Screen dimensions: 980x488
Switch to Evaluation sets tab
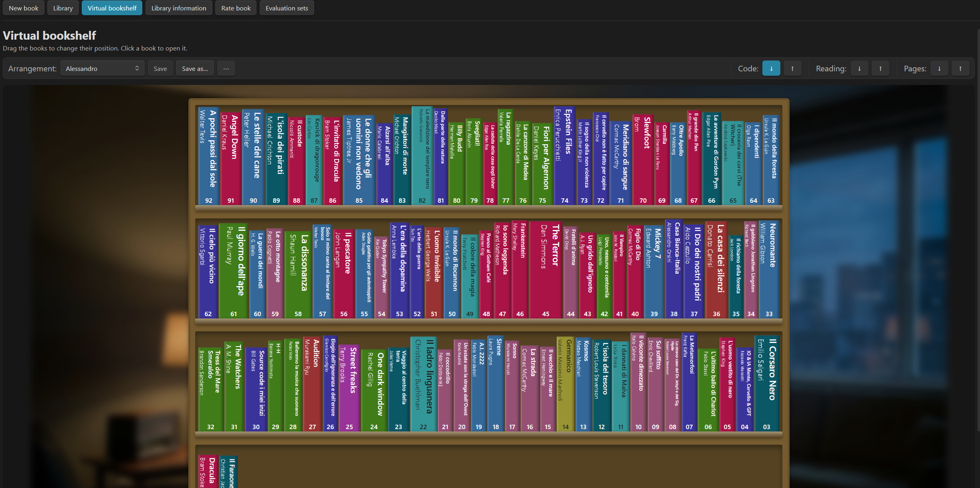pos(287,8)
